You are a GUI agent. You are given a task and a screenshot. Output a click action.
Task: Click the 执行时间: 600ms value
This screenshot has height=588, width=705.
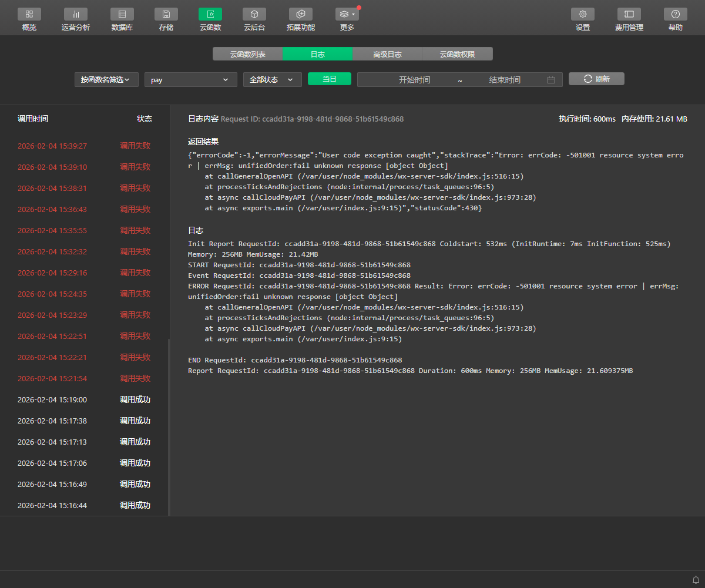[x=587, y=119]
